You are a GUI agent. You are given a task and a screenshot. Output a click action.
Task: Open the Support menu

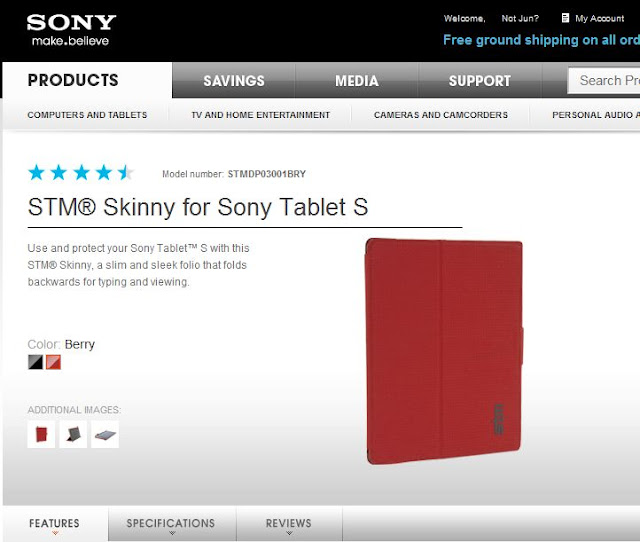[x=480, y=80]
